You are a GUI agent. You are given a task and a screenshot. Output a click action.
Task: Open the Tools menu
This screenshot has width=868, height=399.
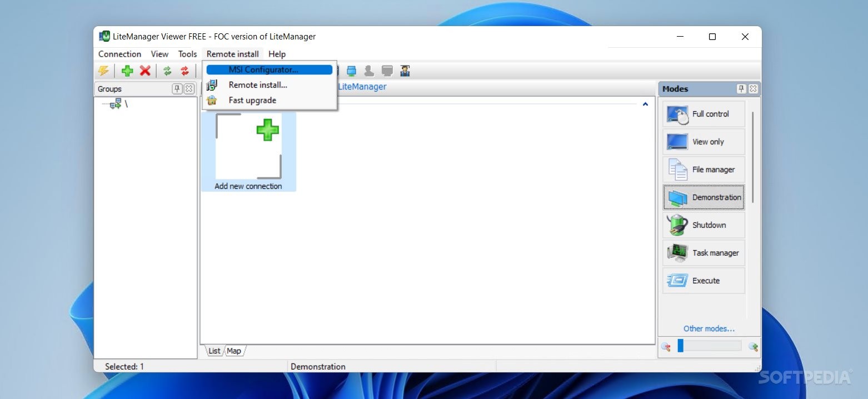pyautogui.click(x=187, y=54)
